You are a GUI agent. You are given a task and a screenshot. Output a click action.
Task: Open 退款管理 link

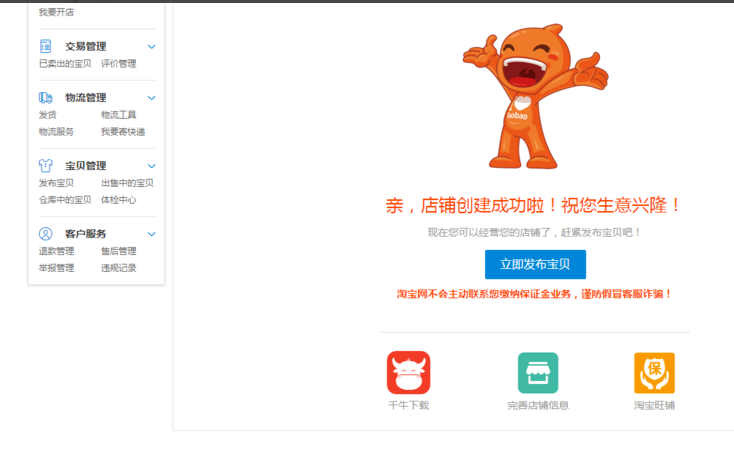(x=56, y=251)
